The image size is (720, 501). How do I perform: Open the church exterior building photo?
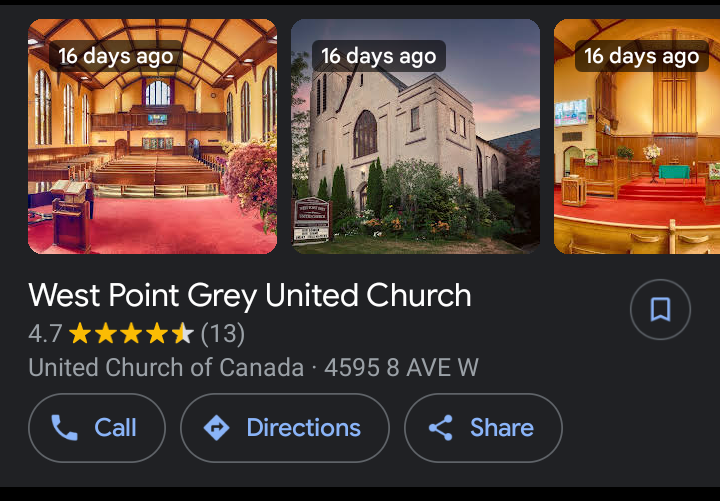(x=415, y=150)
